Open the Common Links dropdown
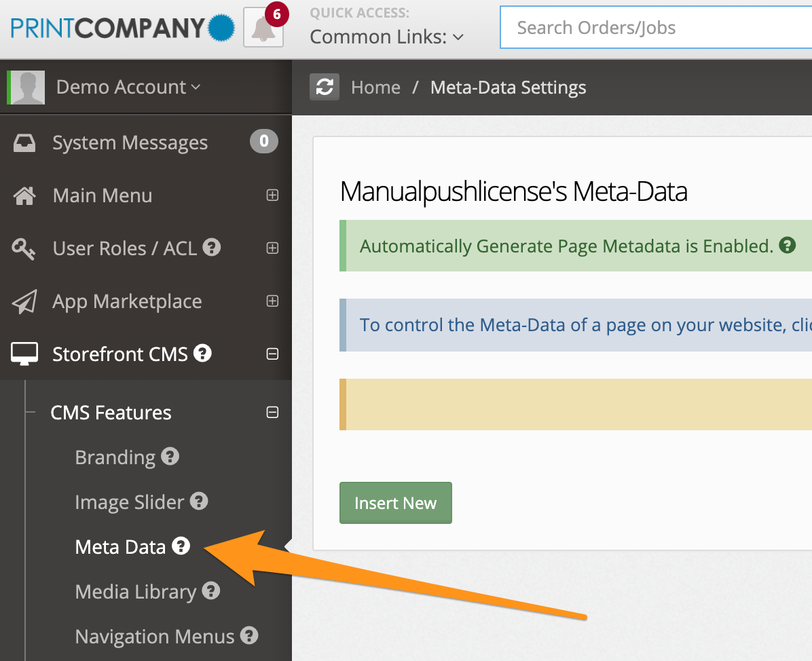The width and height of the screenshot is (812, 661). (386, 37)
